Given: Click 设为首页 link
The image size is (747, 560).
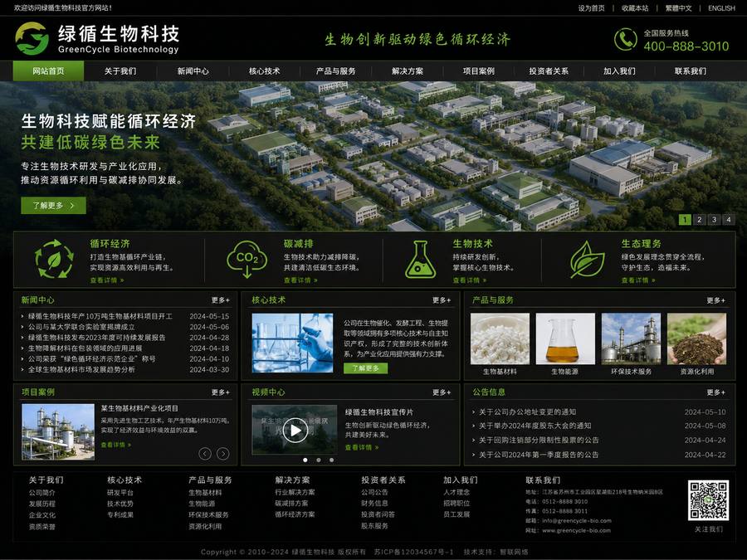Looking at the screenshot, I should click(x=591, y=8).
